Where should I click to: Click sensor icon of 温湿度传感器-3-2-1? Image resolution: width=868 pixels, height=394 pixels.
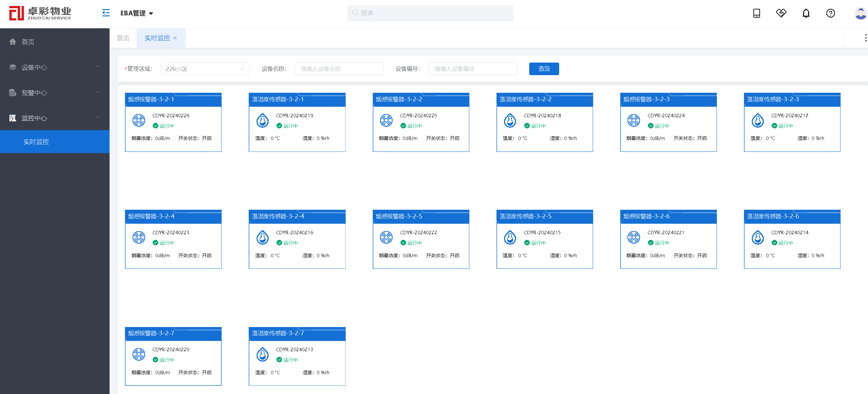[x=263, y=120]
